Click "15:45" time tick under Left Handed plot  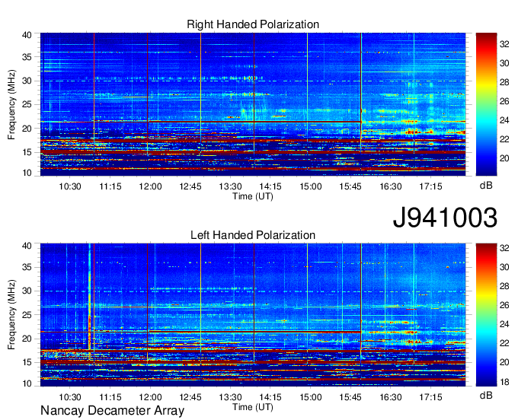pos(350,397)
